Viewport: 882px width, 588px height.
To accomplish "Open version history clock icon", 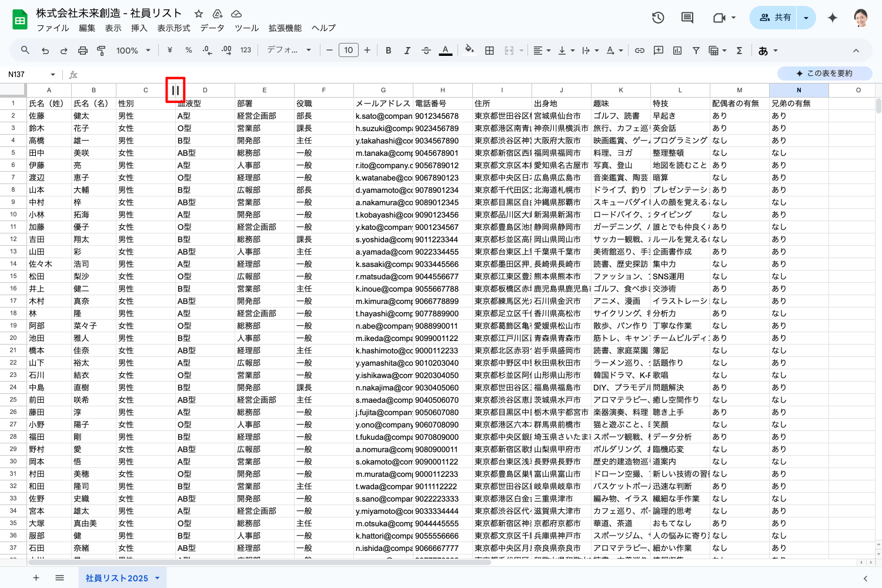I will 658,18.
